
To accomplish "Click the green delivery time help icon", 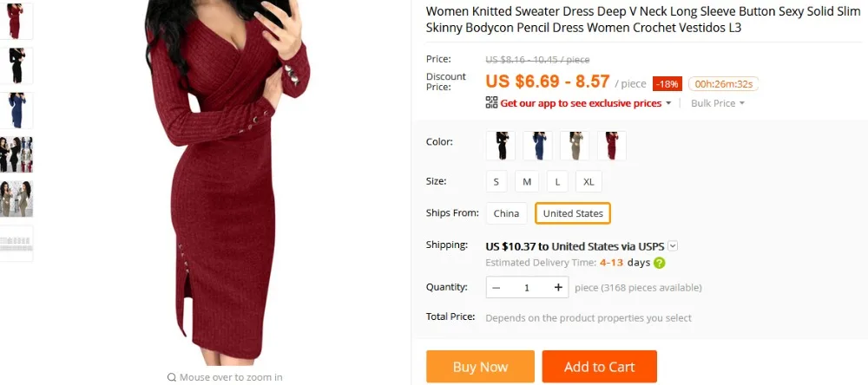I will [660, 263].
